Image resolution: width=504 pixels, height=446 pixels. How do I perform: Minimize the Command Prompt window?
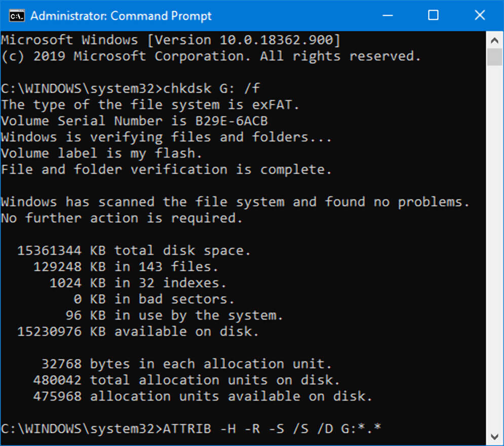(387, 15)
